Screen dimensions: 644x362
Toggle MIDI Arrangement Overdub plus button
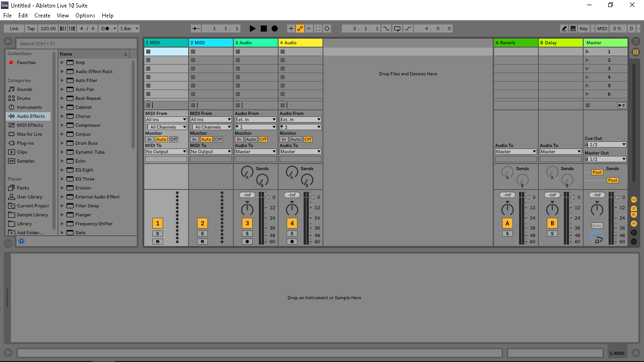click(291, 28)
